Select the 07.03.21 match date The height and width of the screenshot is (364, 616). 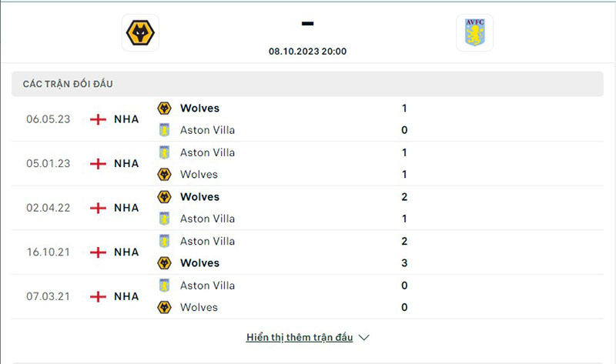49,296
